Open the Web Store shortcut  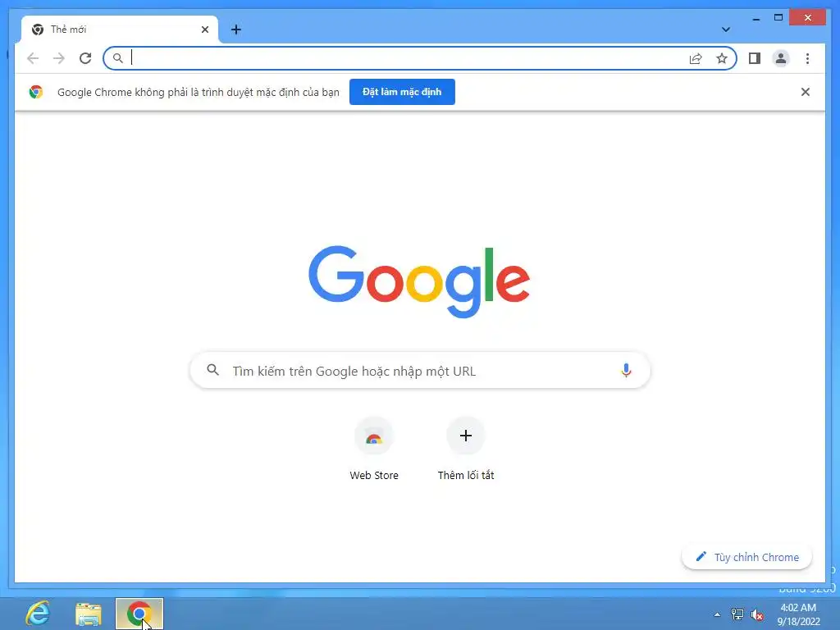tap(374, 436)
